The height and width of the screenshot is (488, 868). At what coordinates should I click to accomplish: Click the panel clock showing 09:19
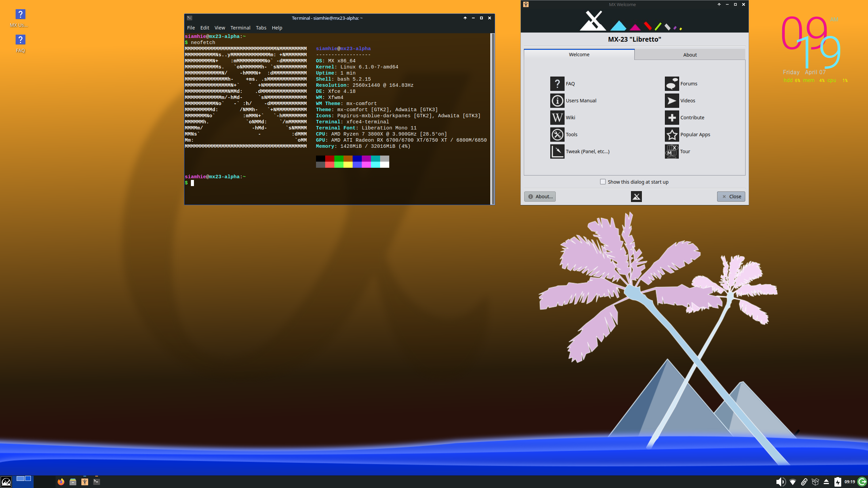click(850, 482)
